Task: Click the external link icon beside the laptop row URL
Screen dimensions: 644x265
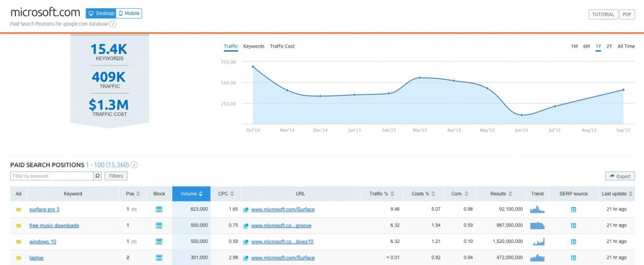Action: point(246,258)
